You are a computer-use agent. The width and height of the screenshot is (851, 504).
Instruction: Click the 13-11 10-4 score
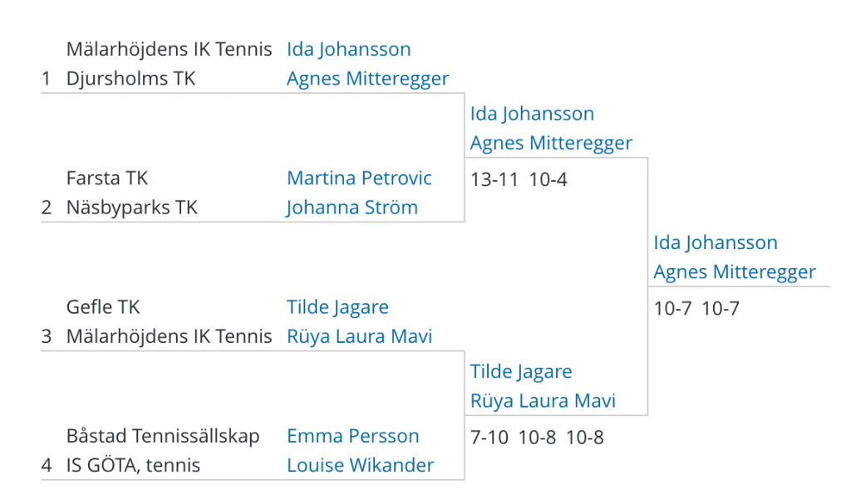(519, 179)
